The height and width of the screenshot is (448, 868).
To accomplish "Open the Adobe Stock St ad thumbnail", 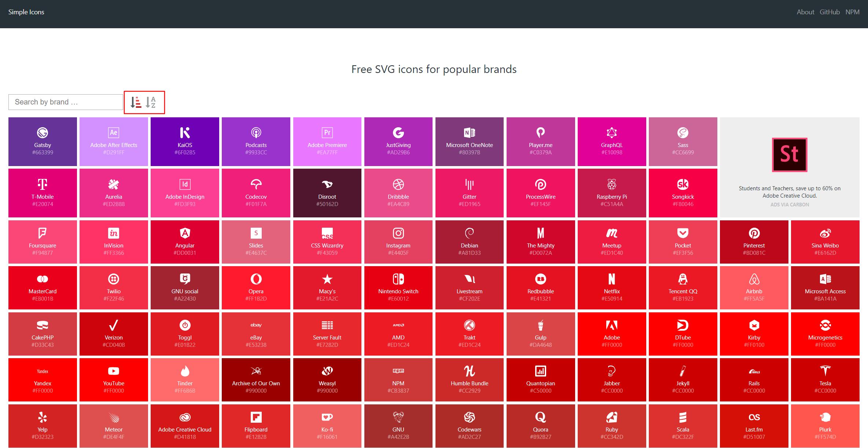I will 789,155.
